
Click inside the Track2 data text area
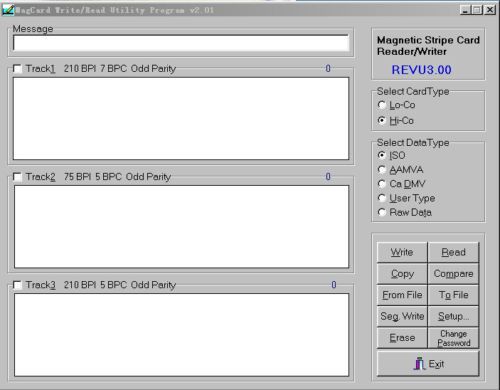point(181,227)
